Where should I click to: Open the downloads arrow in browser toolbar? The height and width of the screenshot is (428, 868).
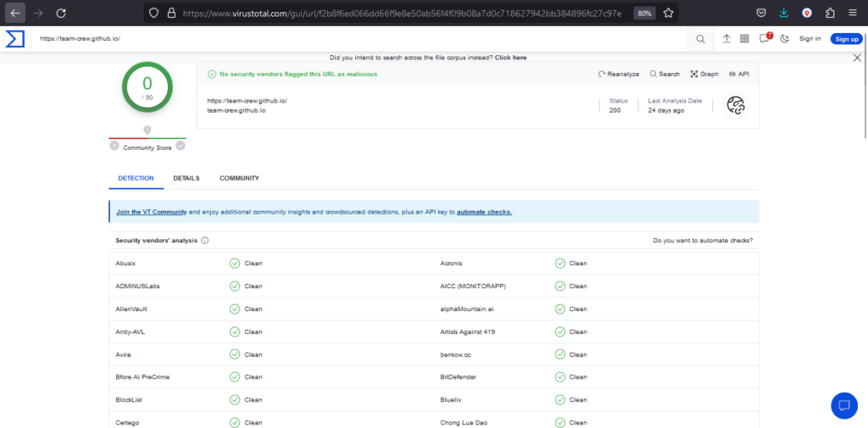click(x=784, y=13)
